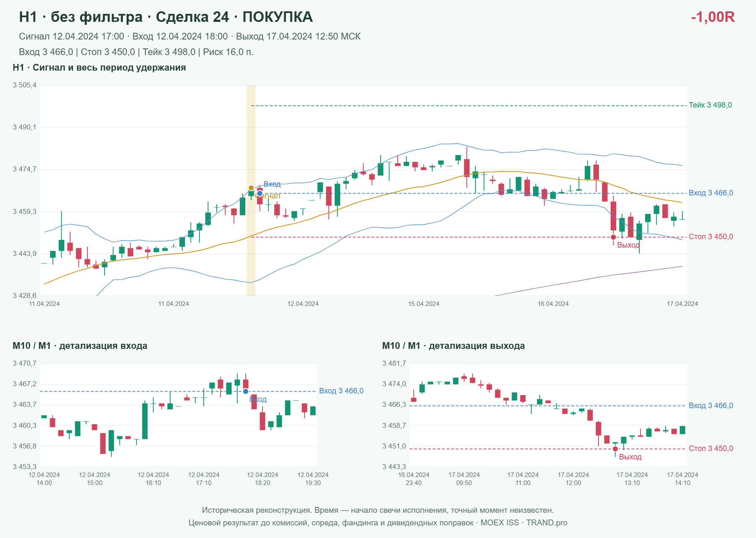Click 'Вход 3 466,0' label beside exit detail chart
The width and height of the screenshot is (756, 538).
(x=711, y=406)
